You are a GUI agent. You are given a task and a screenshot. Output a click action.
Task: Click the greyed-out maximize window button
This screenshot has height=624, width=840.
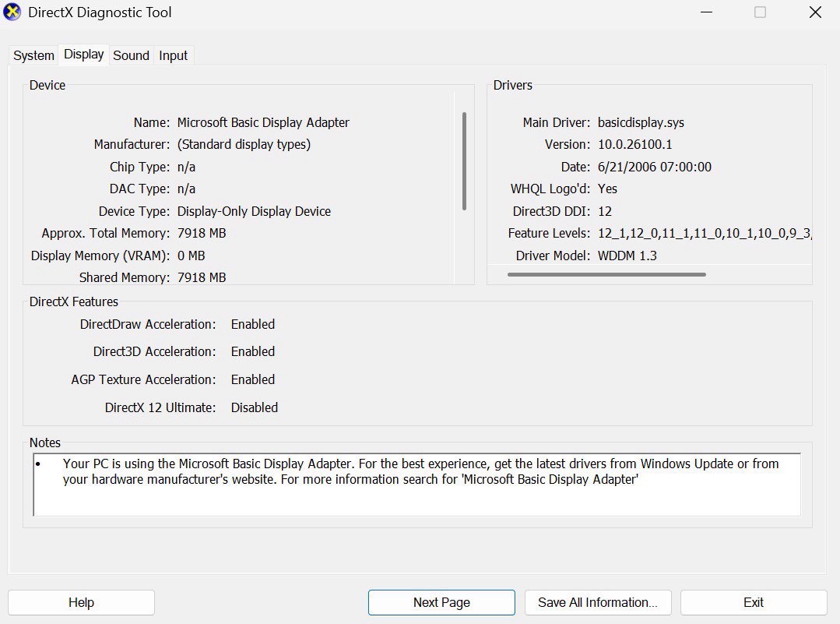coord(760,12)
